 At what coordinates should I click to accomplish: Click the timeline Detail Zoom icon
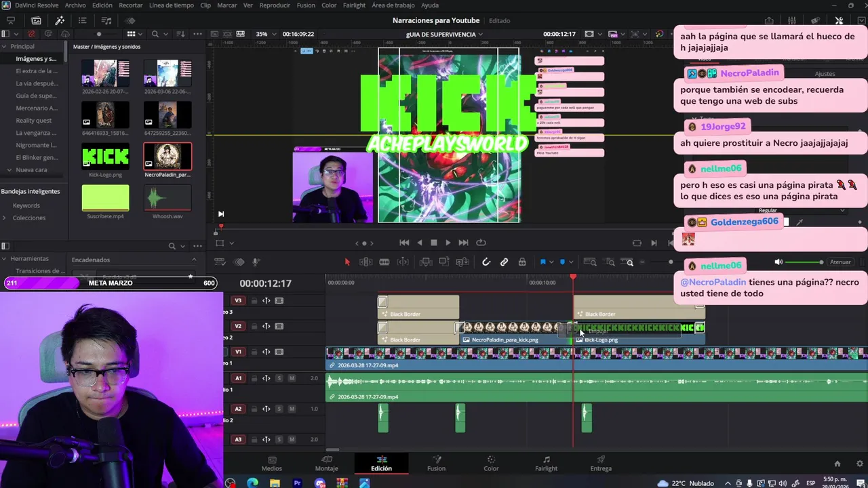click(610, 262)
